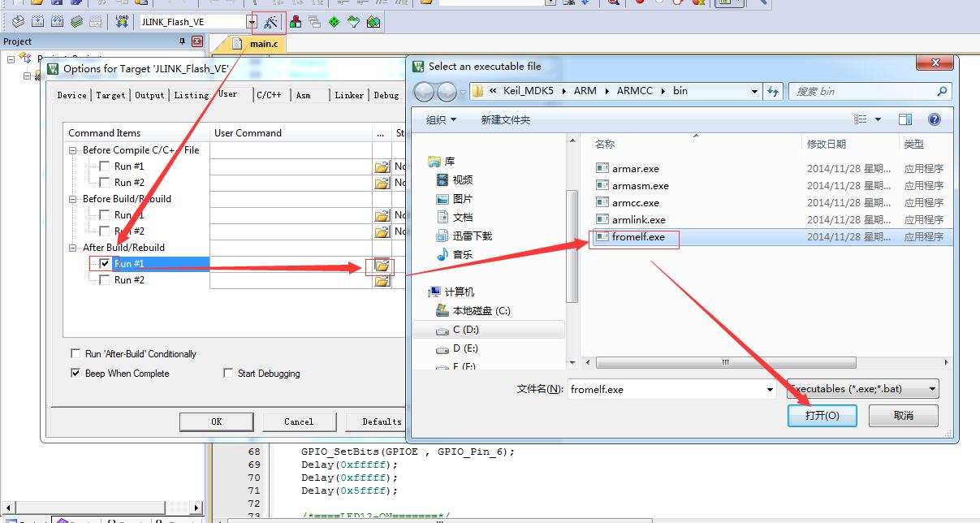
Task: Click the help icon in file dialog
Action: click(x=935, y=119)
